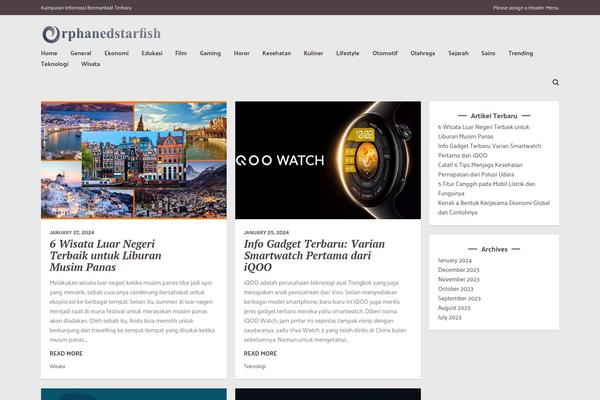Open sidebar link 'Info Gadget Terbaru Varian Smartwatch'
Screen dimensions: 600x400
[x=489, y=151]
